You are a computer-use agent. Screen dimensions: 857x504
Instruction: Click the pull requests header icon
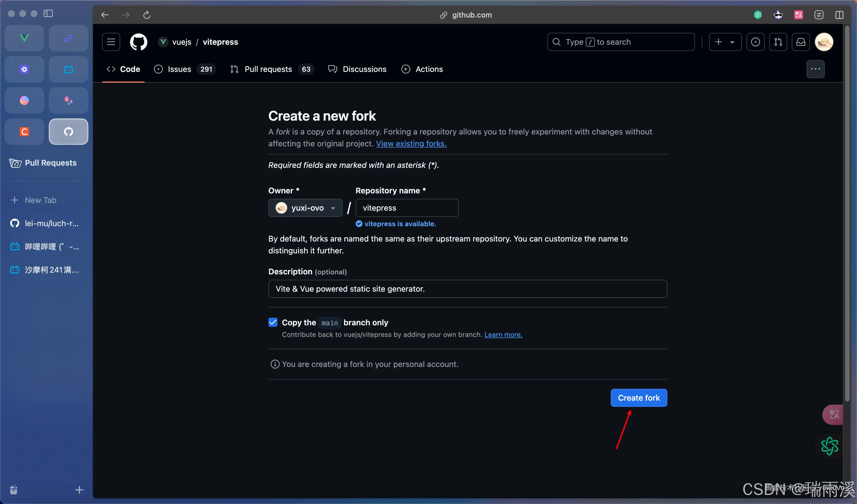[778, 42]
